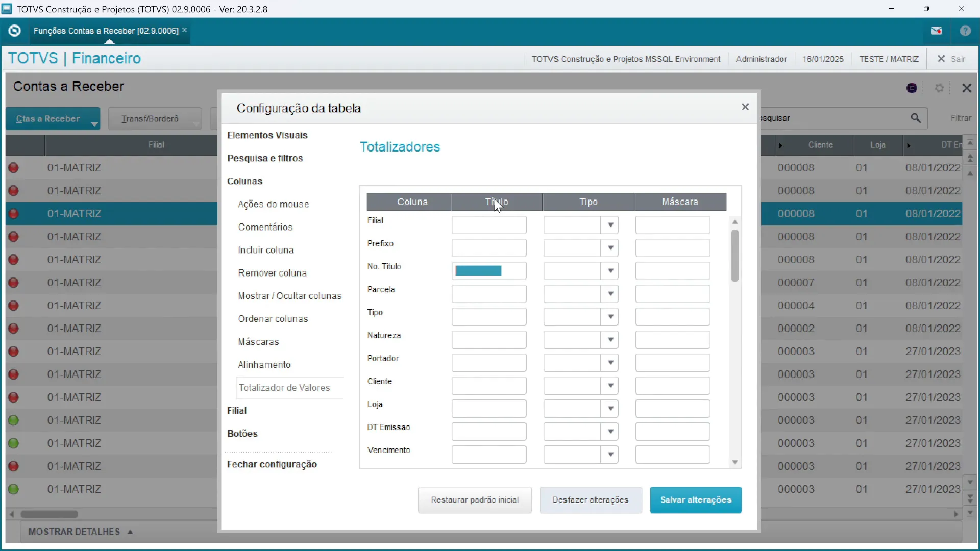Screen dimensions: 980x551
Task: Click Fechar configuração
Action: (x=272, y=464)
